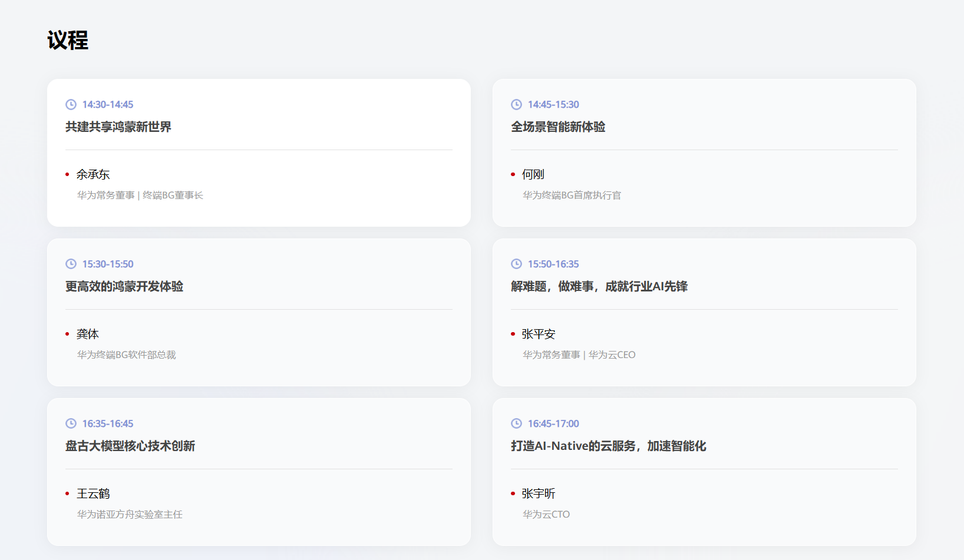Screen dimensions: 964x560
Task: Select the title 华为终端BG软件部总裁
Action: [x=127, y=354]
